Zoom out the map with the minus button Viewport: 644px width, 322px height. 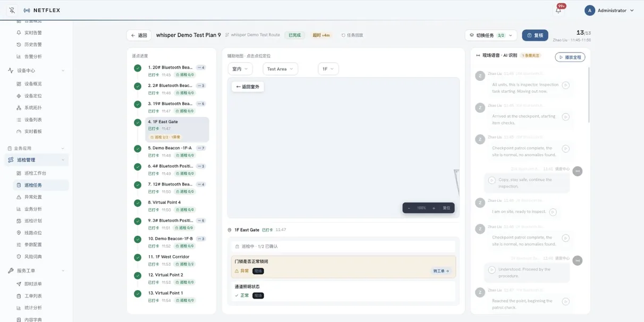click(409, 208)
